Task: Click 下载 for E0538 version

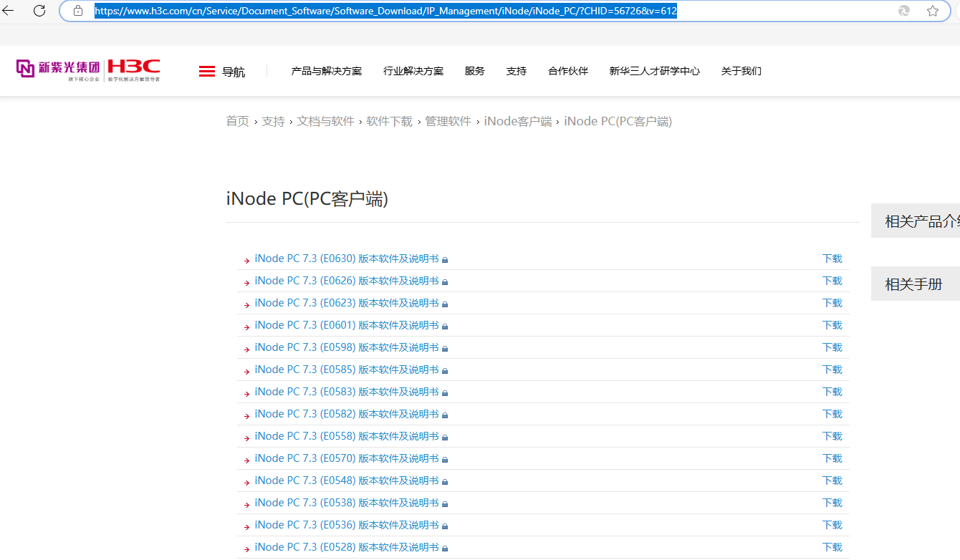Action: coord(832,503)
